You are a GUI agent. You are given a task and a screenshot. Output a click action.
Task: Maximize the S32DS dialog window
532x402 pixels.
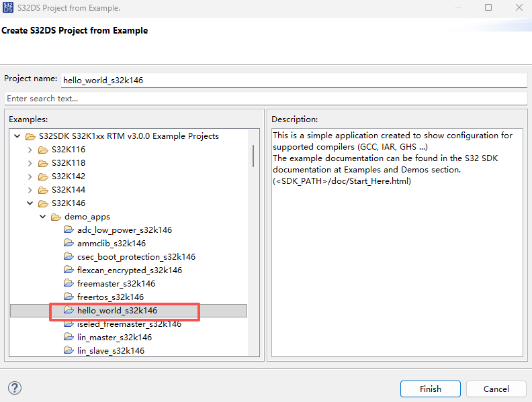(x=488, y=7)
